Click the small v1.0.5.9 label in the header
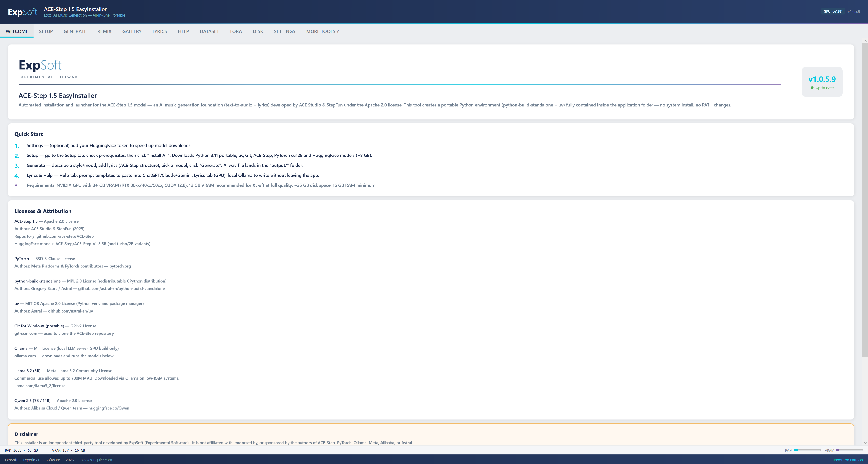Screen dimensions: 868x464 [854, 12]
